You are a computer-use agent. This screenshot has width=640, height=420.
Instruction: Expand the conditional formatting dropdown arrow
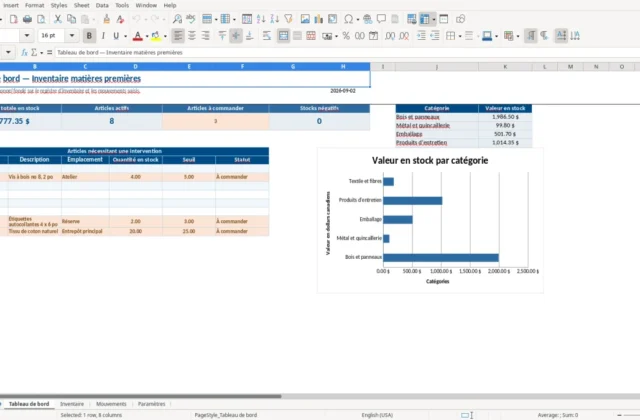(518, 36)
